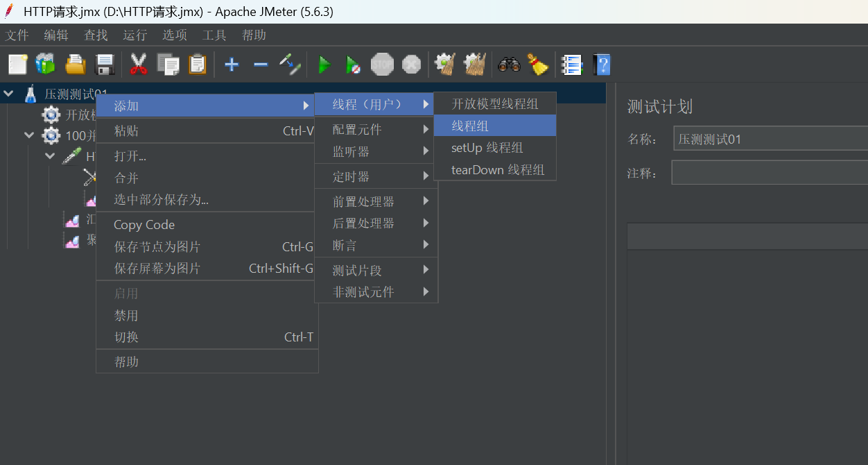This screenshot has height=465, width=868.
Task: Open the 编辑 menu in menu bar
Action: (x=56, y=35)
